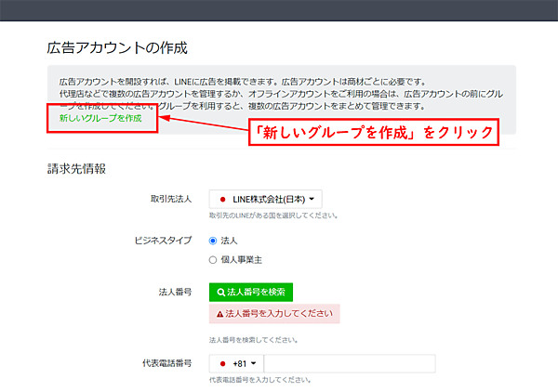Click the warning triangle icon in the error
The height and width of the screenshot is (392, 558).
click(x=219, y=314)
